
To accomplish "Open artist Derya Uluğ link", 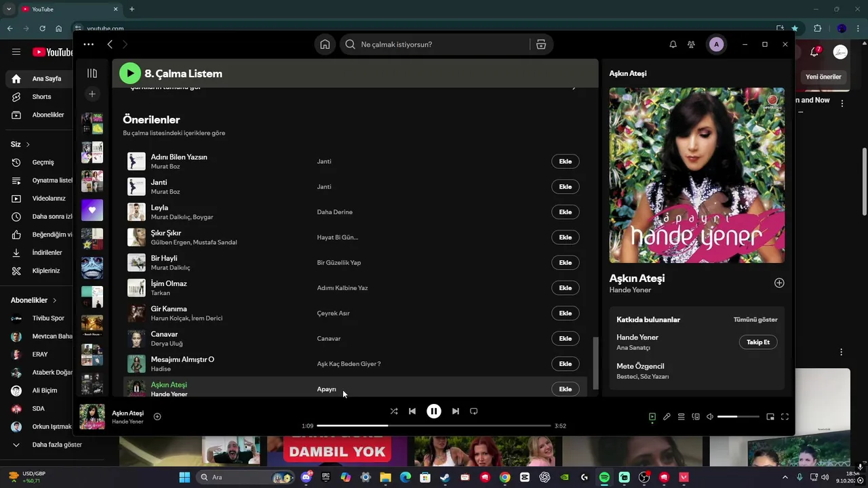I will [167, 344].
